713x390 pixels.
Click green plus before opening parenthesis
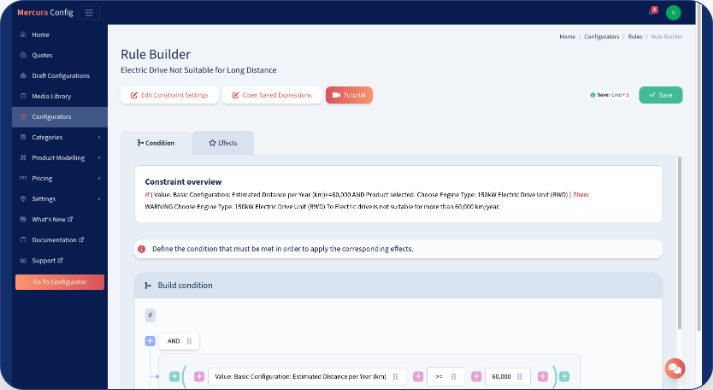174,376
